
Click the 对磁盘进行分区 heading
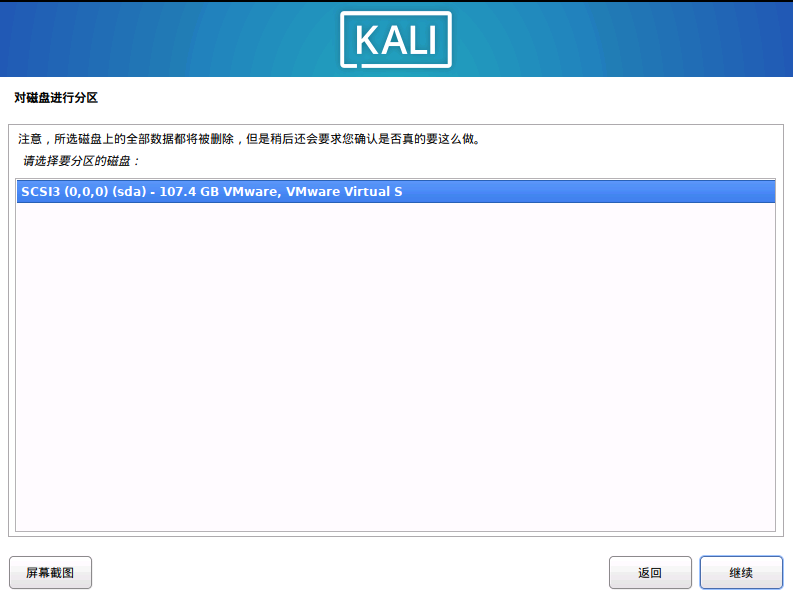tap(56, 98)
